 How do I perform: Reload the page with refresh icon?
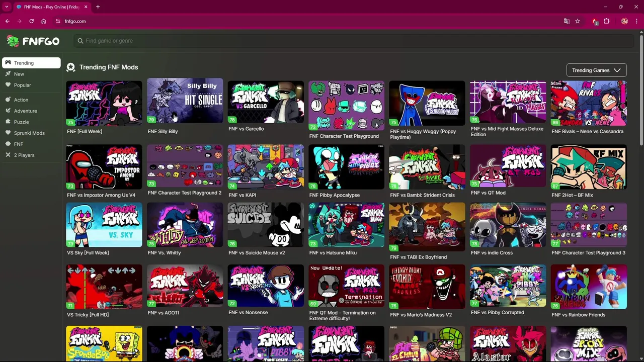pyautogui.click(x=31, y=21)
